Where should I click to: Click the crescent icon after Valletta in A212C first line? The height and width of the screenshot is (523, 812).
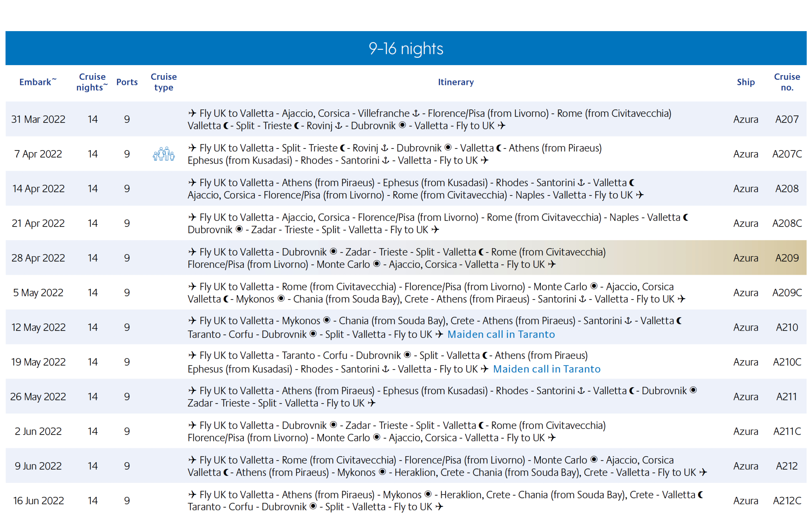pyautogui.click(x=701, y=495)
